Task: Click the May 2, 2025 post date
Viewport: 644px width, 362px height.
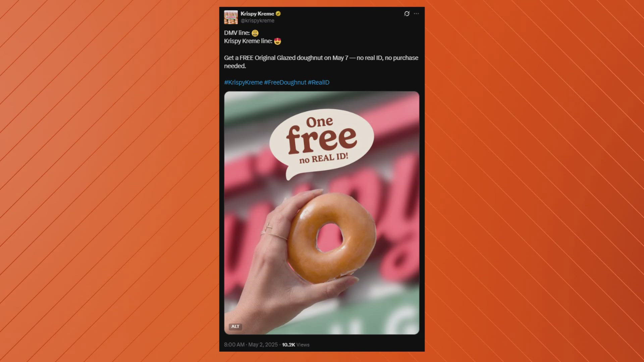Action: 263,345
